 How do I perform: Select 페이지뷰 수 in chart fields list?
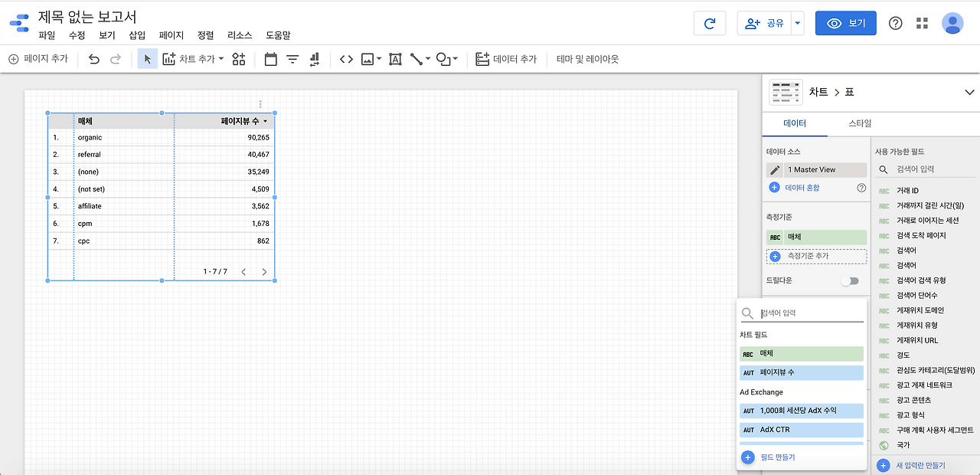tap(801, 372)
